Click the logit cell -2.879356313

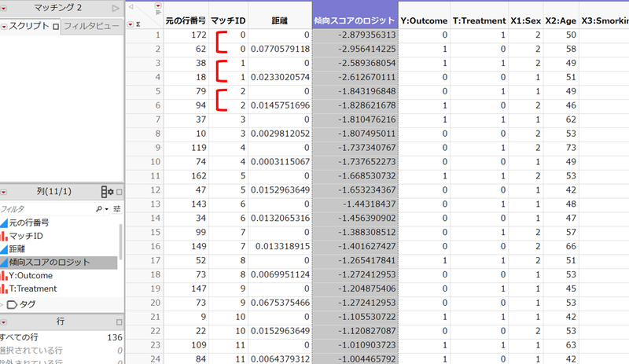(355, 35)
